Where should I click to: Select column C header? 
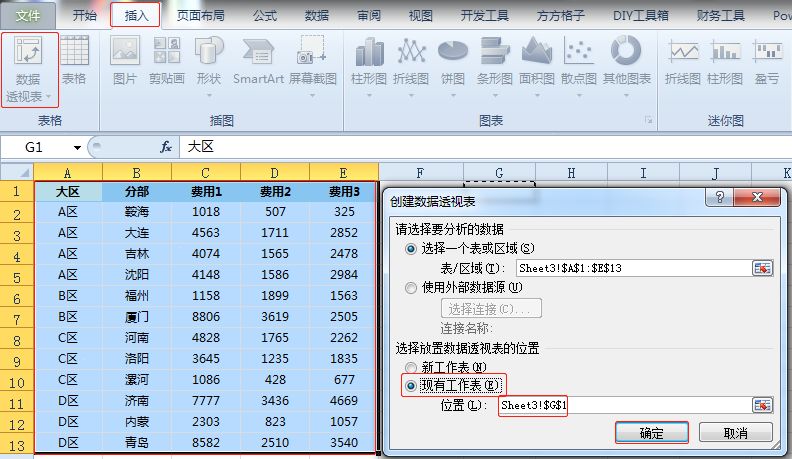206,173
